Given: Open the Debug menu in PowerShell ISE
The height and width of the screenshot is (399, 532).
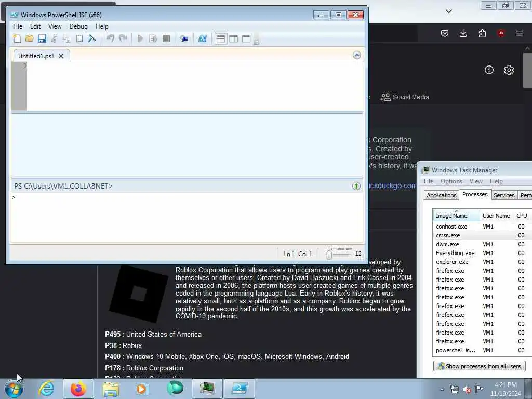Looking at the screenshot, I should point(78,26).
